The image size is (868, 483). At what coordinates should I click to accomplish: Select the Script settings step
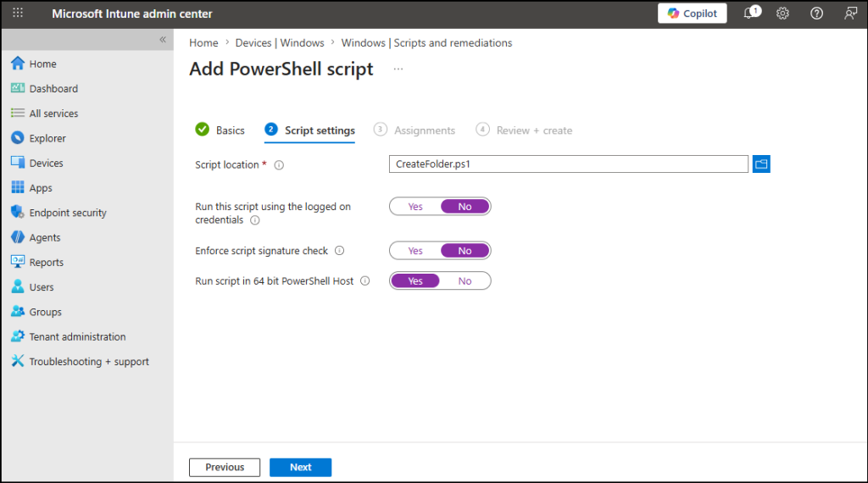pyautogui.click(x=309, y=130)
